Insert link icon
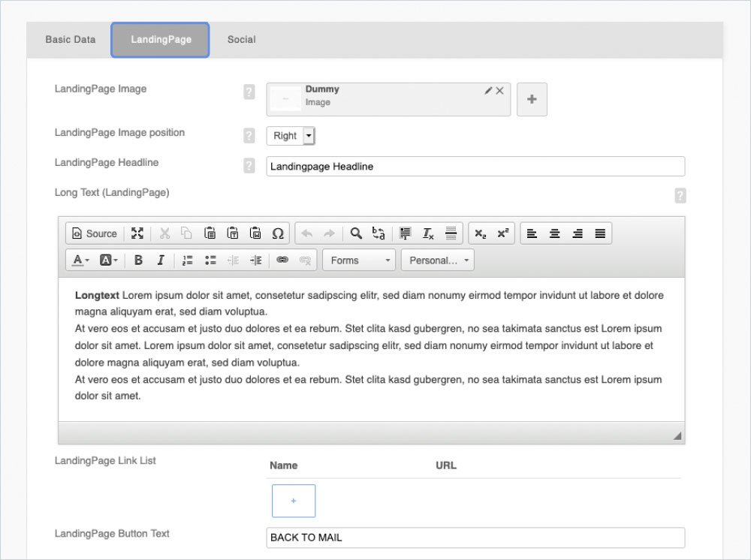751x560 pixels. pyautogui.click(x=282, y=260)
